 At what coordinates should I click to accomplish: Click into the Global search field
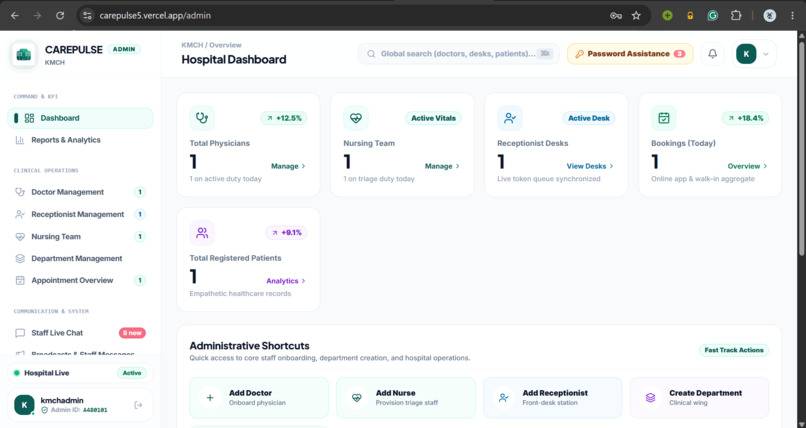[459, 54]
